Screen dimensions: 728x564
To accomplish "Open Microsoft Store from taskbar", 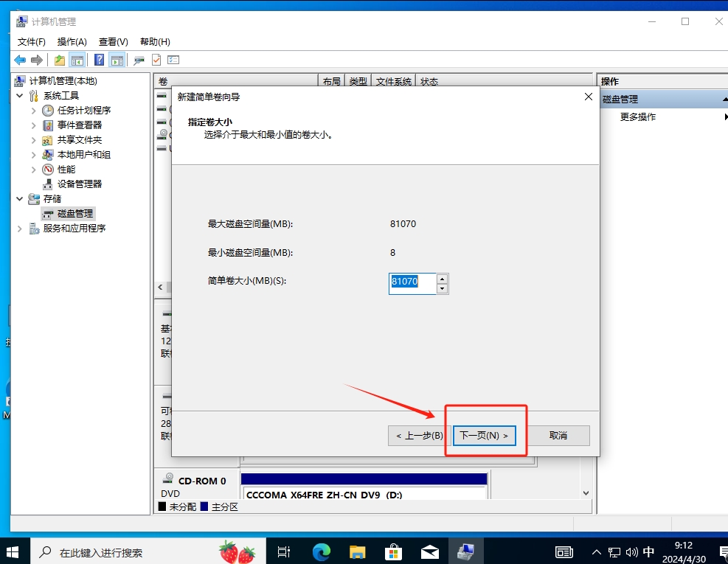I will tap(393, 552).
